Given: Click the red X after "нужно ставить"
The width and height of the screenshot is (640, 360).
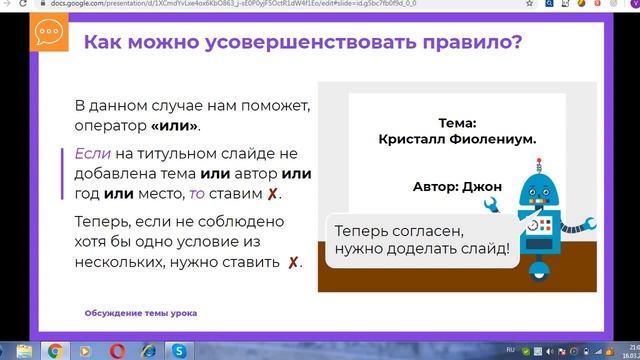Looking at the screenshot, I should pos(293,262).
